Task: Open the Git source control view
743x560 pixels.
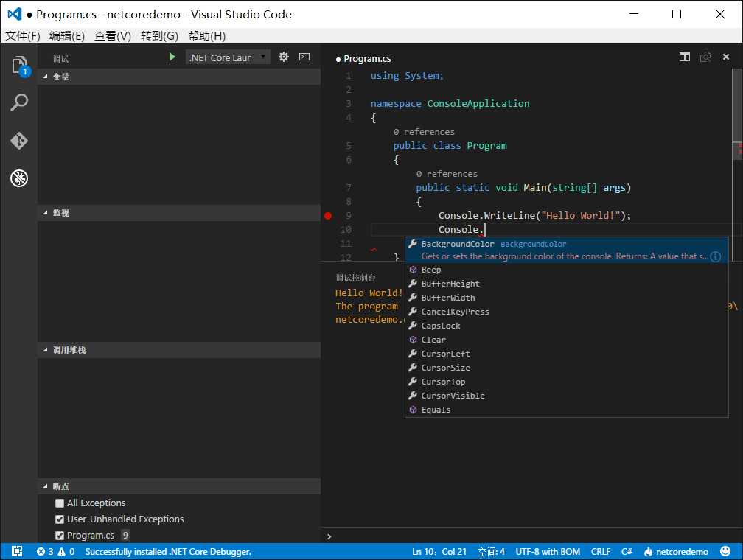Action: click(19, 141)
